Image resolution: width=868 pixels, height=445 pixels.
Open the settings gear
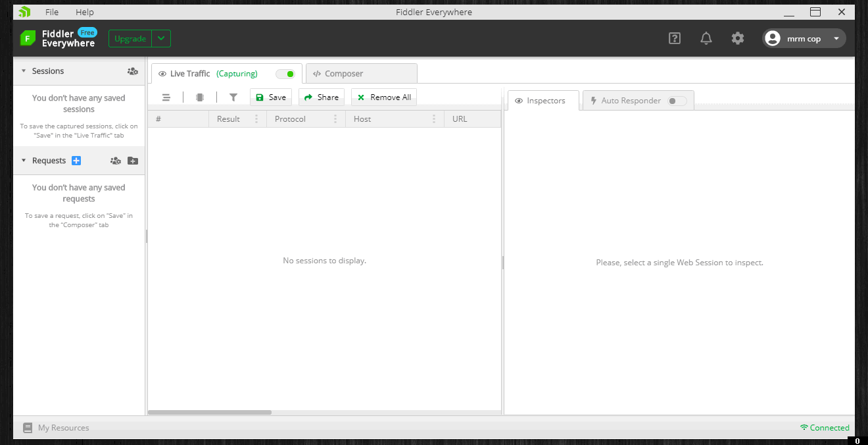point(738,38)
